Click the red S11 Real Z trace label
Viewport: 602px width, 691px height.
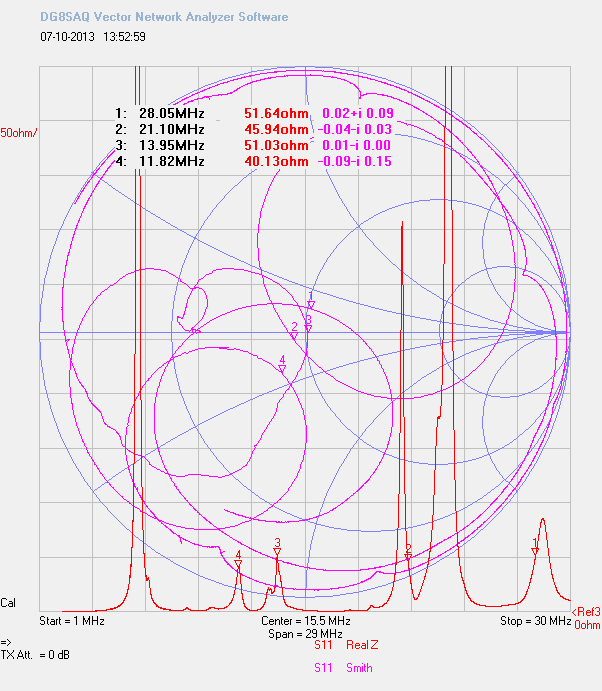coord(346,645)
